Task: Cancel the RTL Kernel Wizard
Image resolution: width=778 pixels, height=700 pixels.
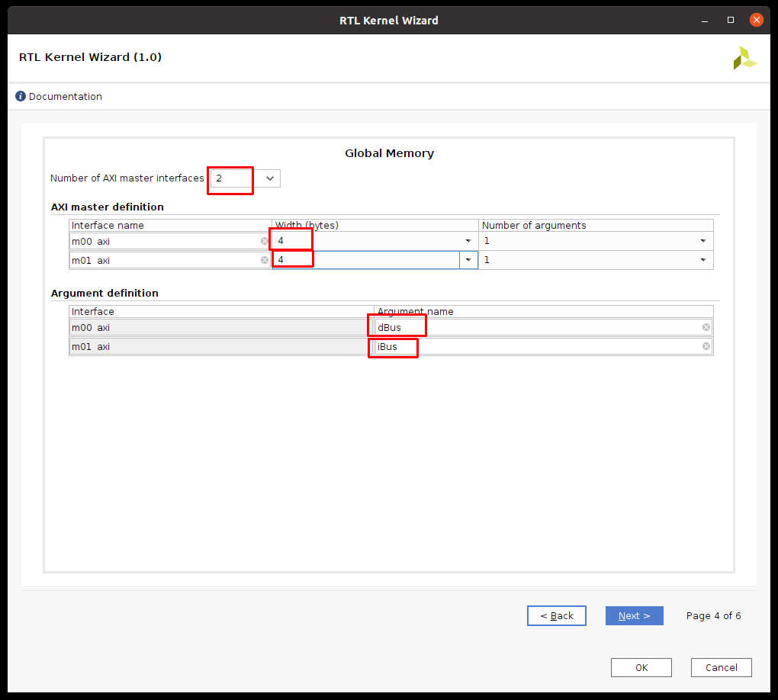Action: [721, 668]
